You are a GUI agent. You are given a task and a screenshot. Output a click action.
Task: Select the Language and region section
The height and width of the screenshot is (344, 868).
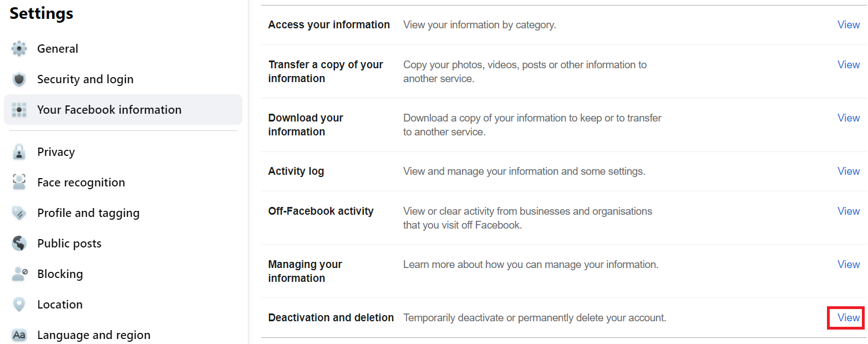93,335
